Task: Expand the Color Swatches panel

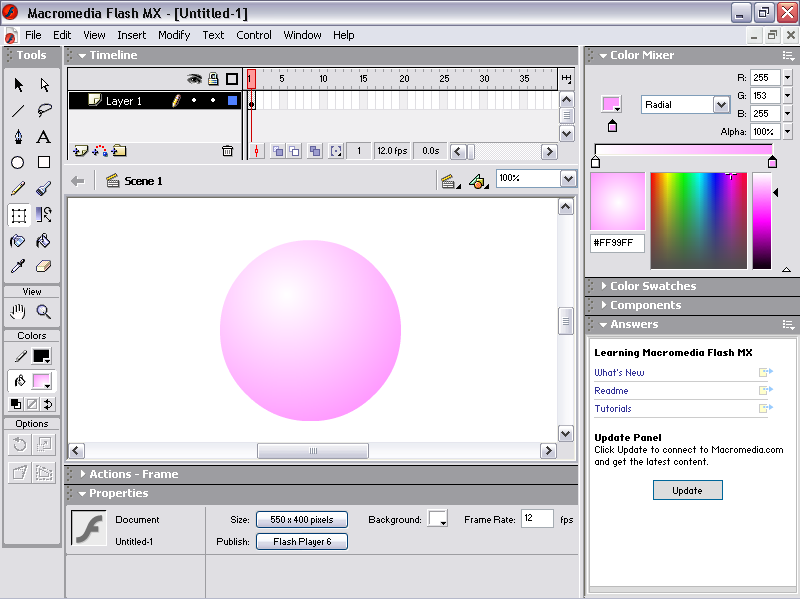Action: coord(652,286)
